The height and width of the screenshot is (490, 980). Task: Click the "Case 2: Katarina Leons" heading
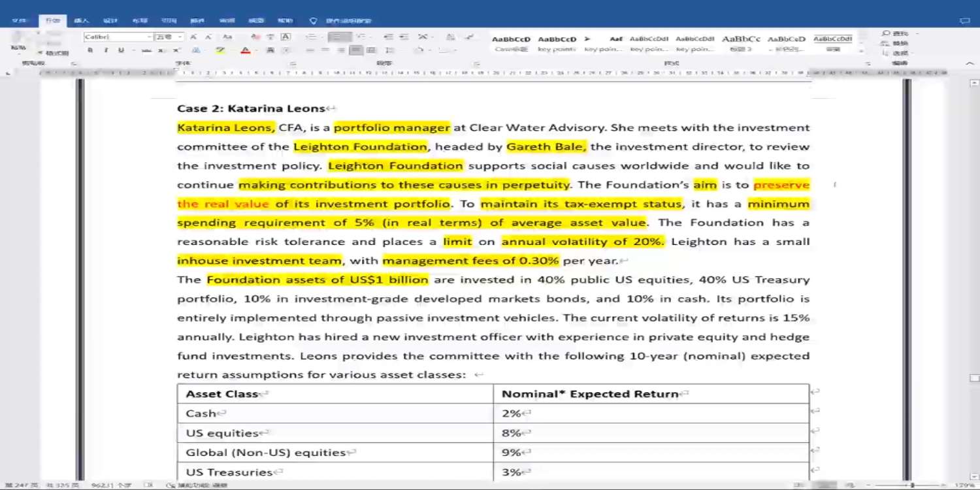point(251,108)
